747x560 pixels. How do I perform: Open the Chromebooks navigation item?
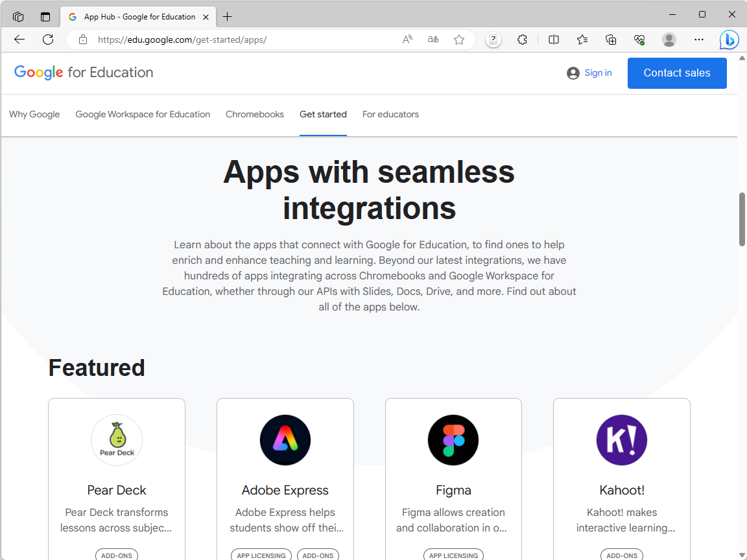point(254,114)
